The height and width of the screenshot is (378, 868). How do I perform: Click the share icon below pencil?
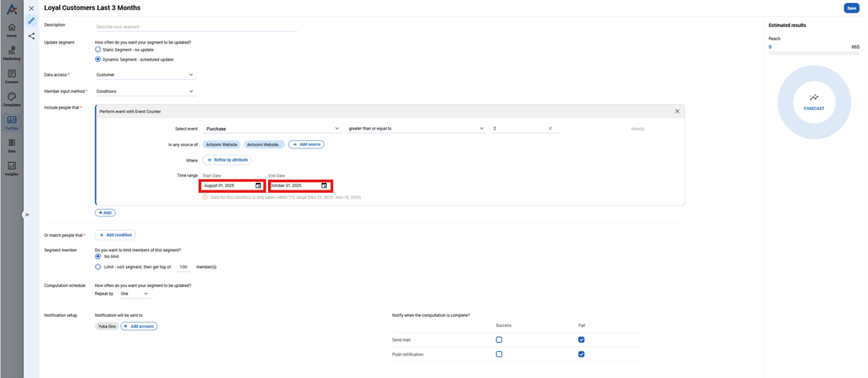(31, 36)
